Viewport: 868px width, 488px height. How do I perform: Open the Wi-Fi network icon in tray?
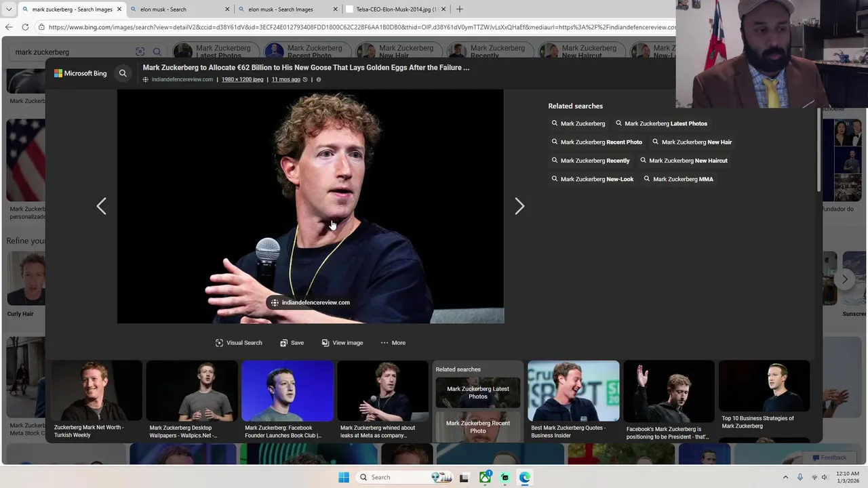(814, 477)
